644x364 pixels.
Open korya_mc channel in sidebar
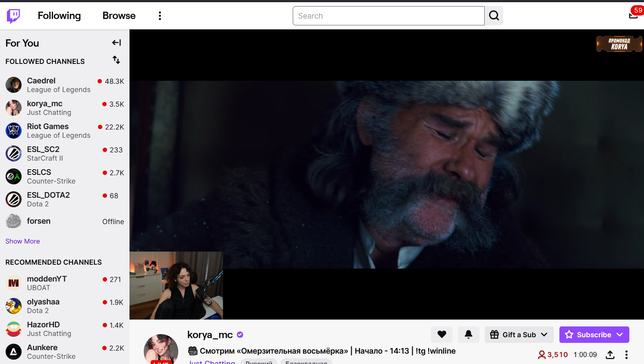[x=65, y=108]
